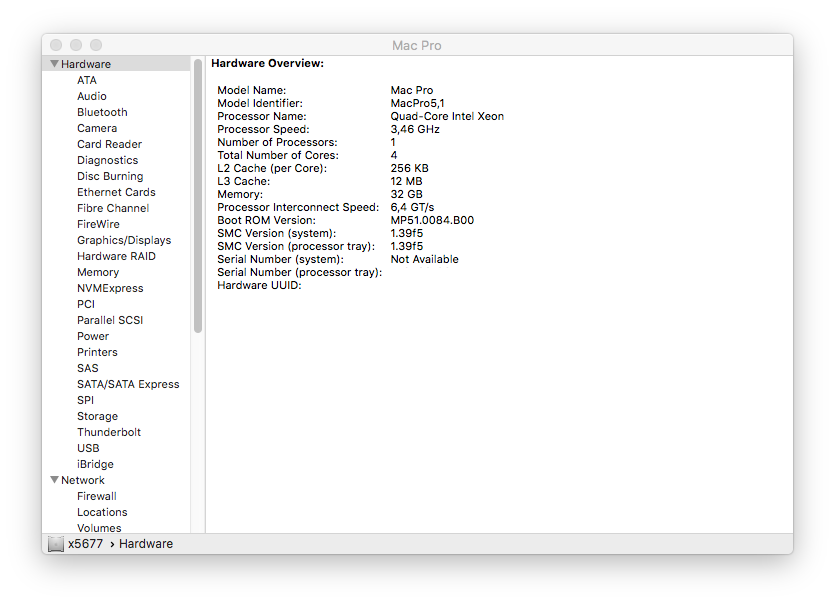
Task: Select Ethernet Cards entry
Action: pos(116,192)
